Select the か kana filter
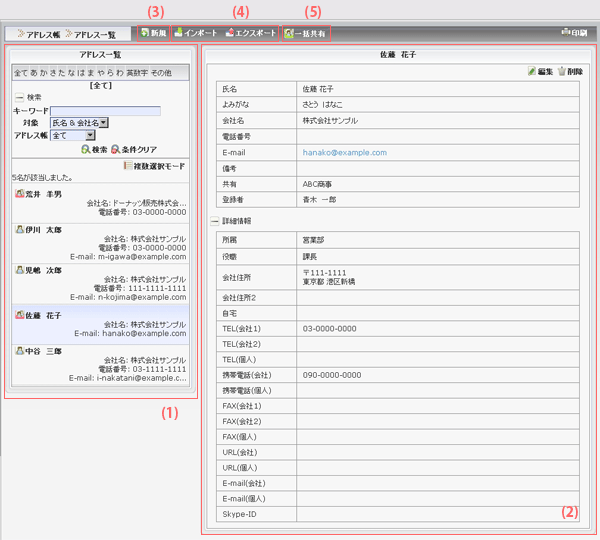 [44, 73]
